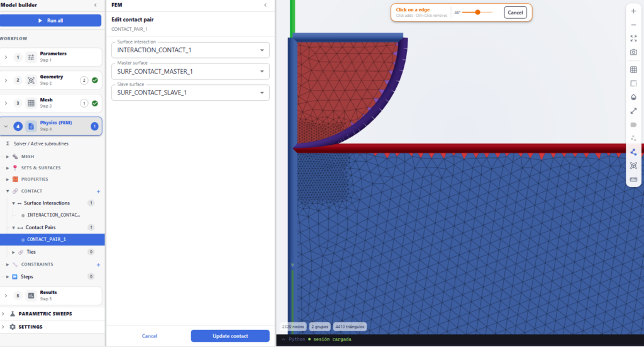Image resolution: width=644 pixels, height=350 pixels.
Task: Collapse the Surface Interactions node
Action: click(13, 203)
